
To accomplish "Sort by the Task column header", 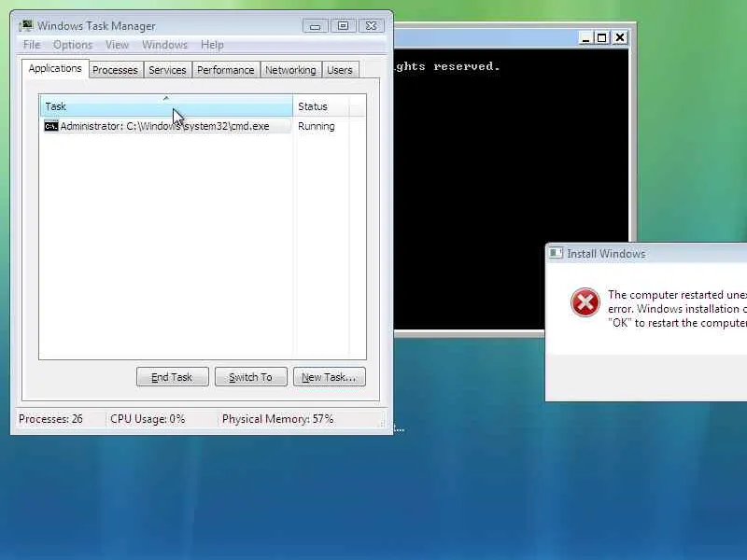I will [166, 106].
